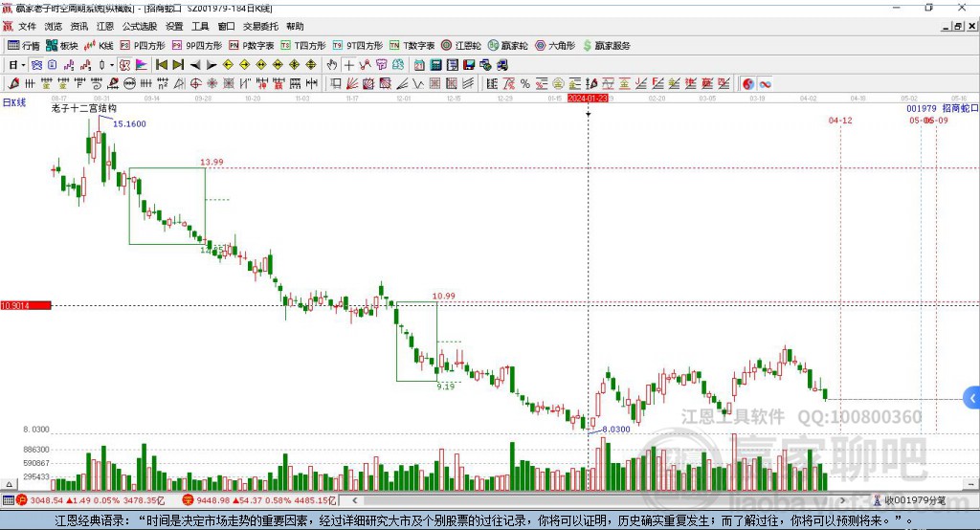Expand side panel with blue chevron button
Screen dimensions: 980x530
(972, 398)
